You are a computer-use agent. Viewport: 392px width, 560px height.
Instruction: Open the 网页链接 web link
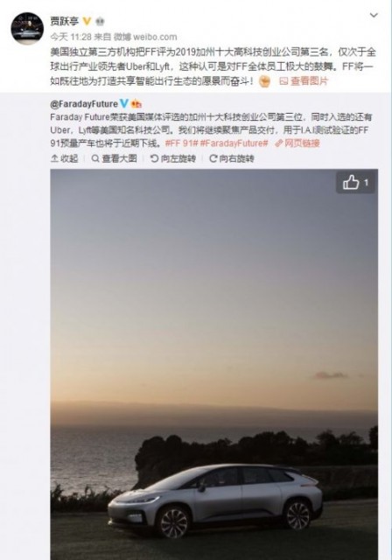(x=297, y=143)
